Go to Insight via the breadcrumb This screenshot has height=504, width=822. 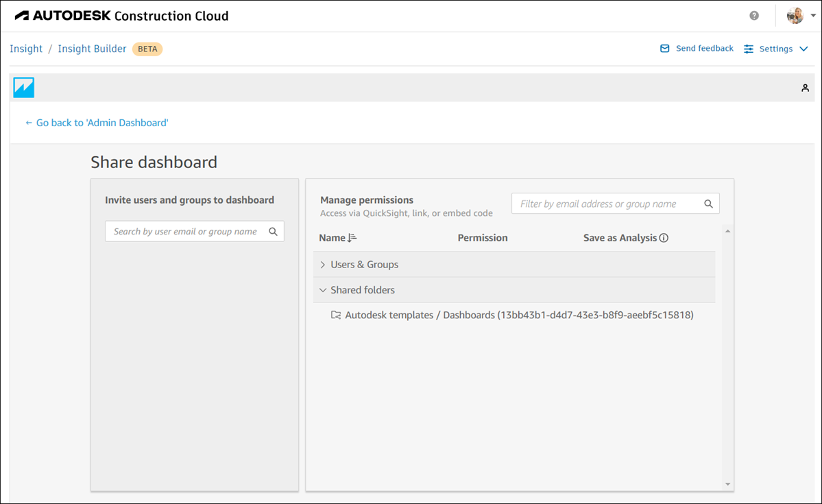pos(25,49)
